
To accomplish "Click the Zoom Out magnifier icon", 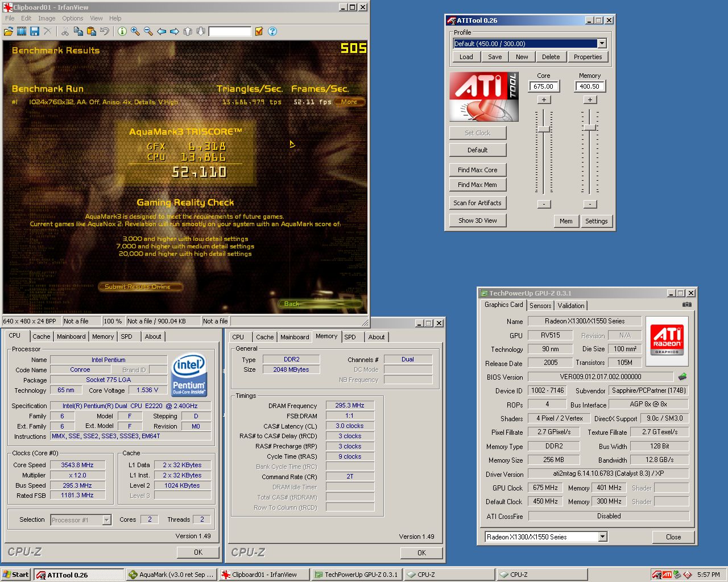I will click(x=148, y=31).
